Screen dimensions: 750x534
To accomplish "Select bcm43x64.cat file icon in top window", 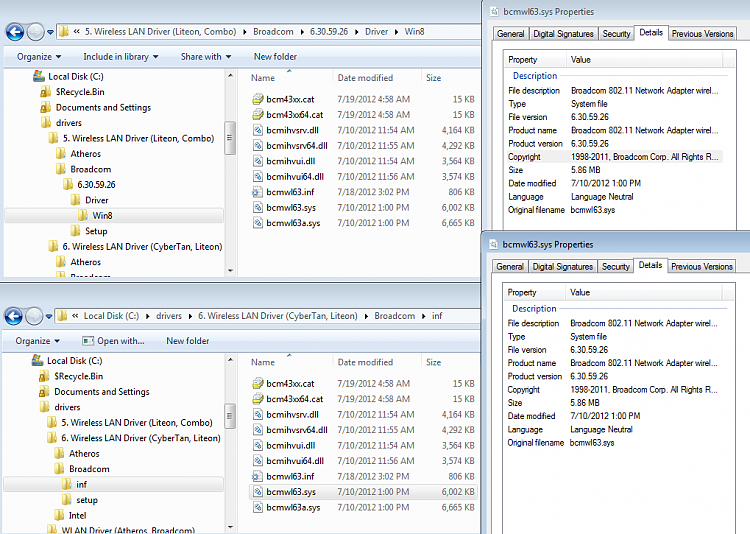I will pyautogui.click(x=258, y=114).
